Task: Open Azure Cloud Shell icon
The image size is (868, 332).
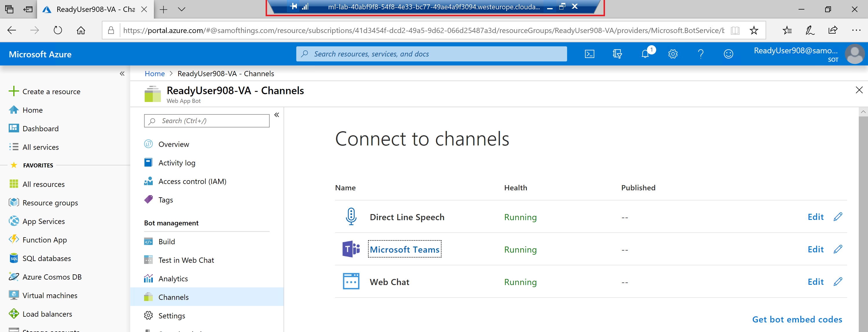Action: [x=589, y=54]
